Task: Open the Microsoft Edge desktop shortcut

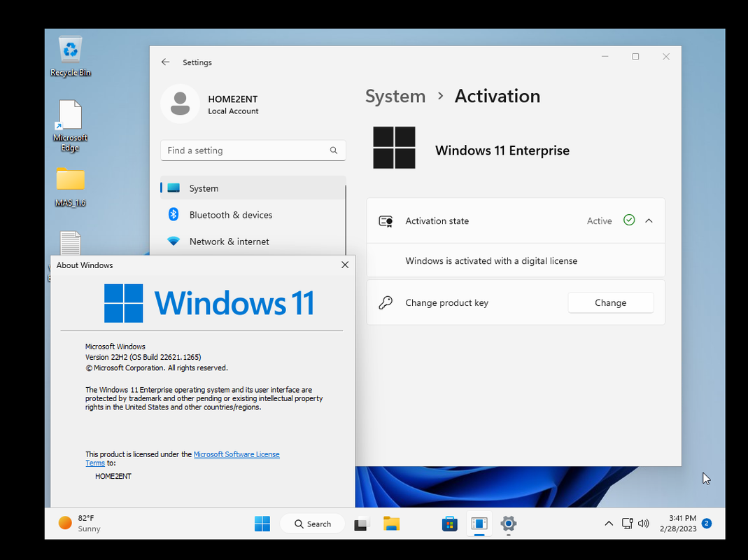Action: 70,125
